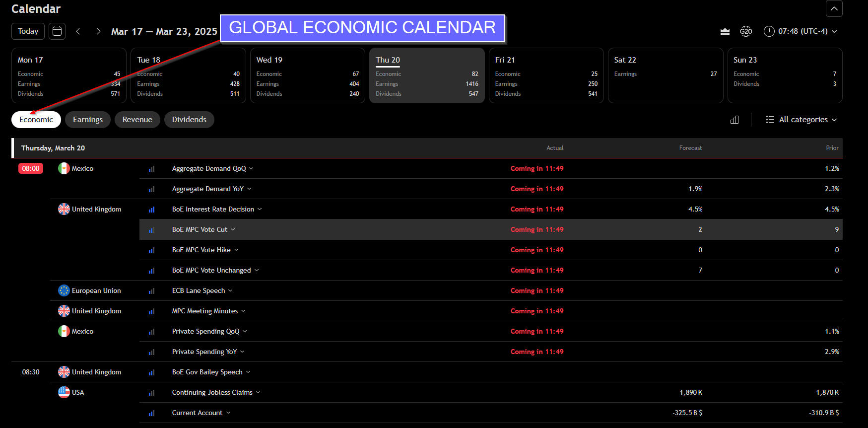Screen dimensions: 868x428
Task: Open the All categories dropdown
Action: (x=801, y=120)
